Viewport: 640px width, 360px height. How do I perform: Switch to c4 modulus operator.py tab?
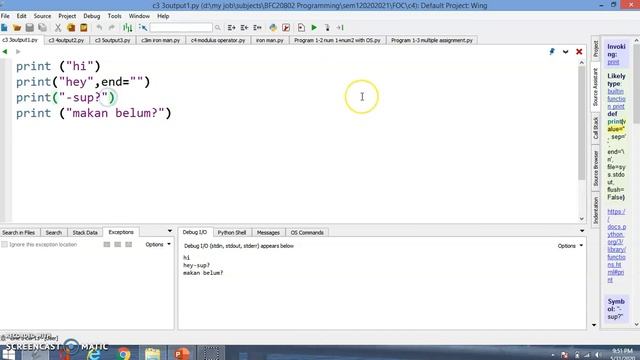coord(218,40)
